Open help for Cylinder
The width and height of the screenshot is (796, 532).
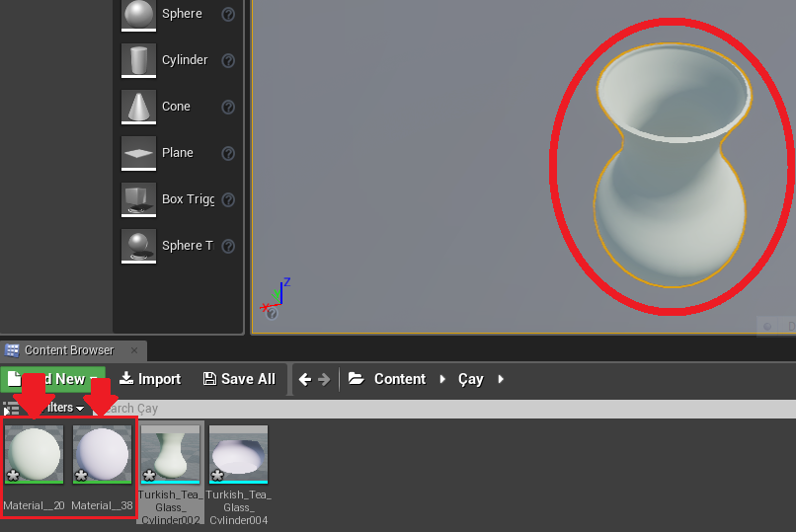[x=228, y=61]
